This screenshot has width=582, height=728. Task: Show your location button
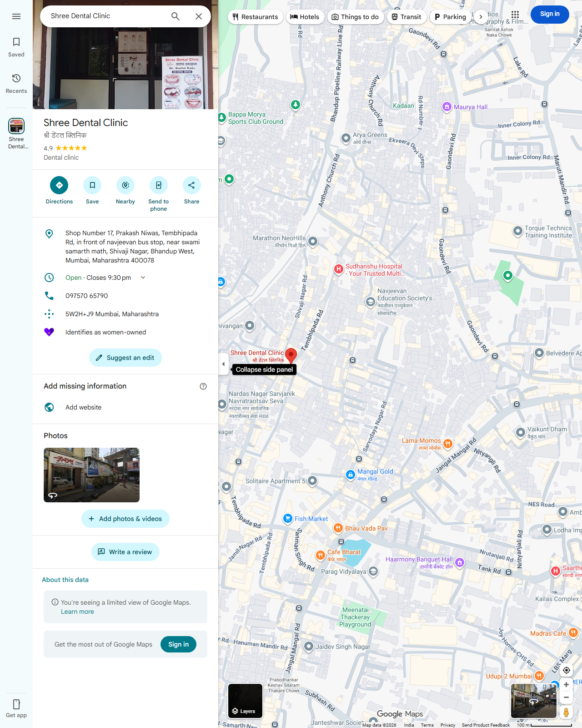tap(567, 670)
